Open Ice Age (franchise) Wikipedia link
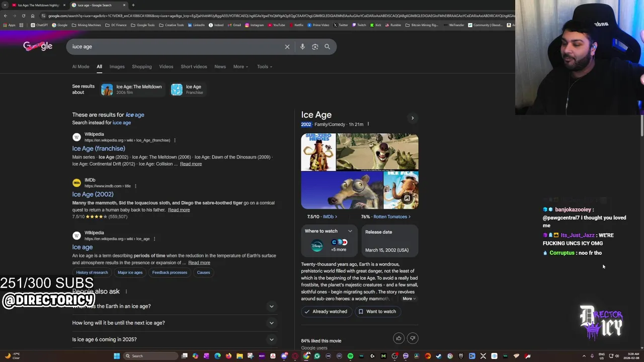Viewport: 644px width, 362px height. [x=99, y=149]
